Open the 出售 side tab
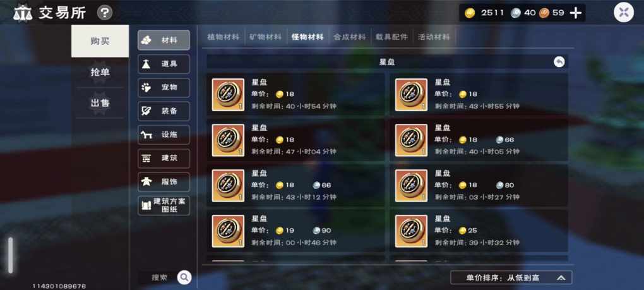644x290 pixels. coord(100,103)
